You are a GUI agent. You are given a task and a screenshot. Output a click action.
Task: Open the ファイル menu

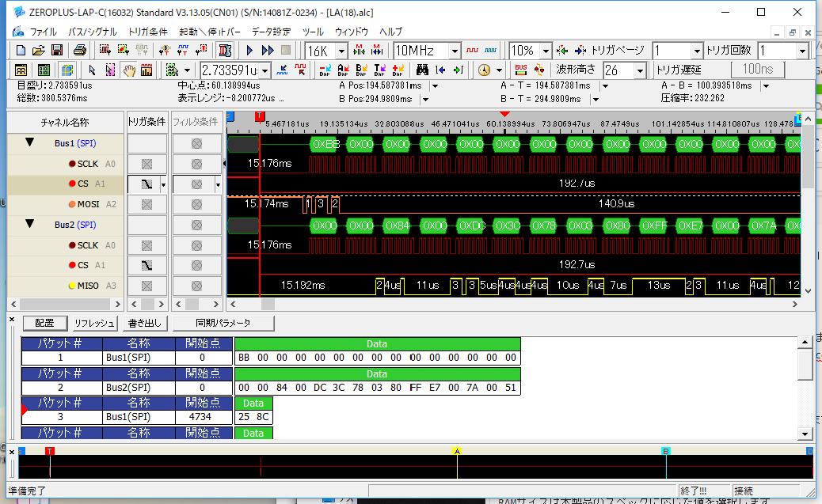point(43,32)
